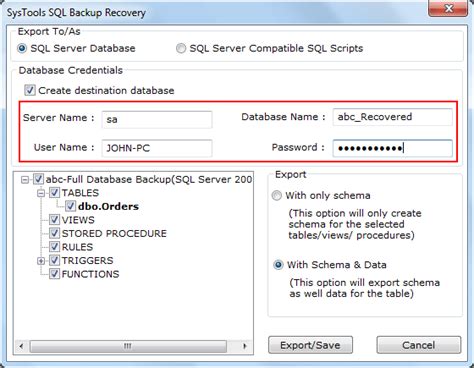Collapse the abc-Full Database Backup root node
The image size is (474, 368).
coord(24,180)
